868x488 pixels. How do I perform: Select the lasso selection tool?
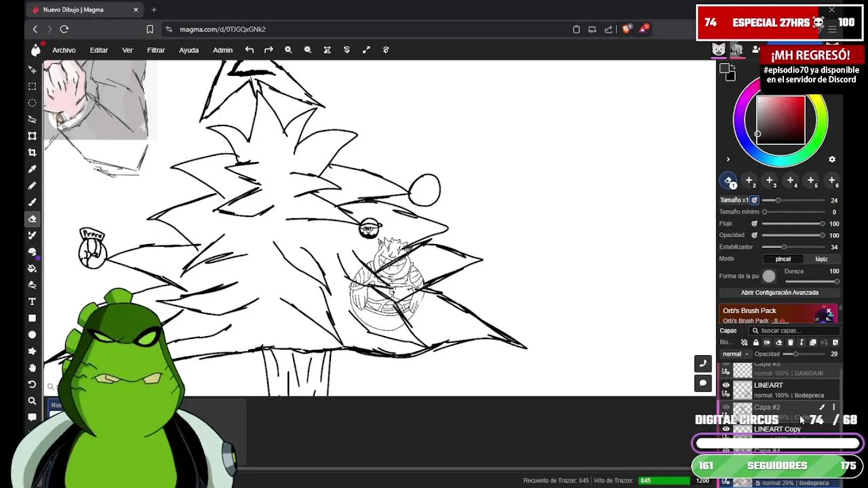tap(32, 119)
